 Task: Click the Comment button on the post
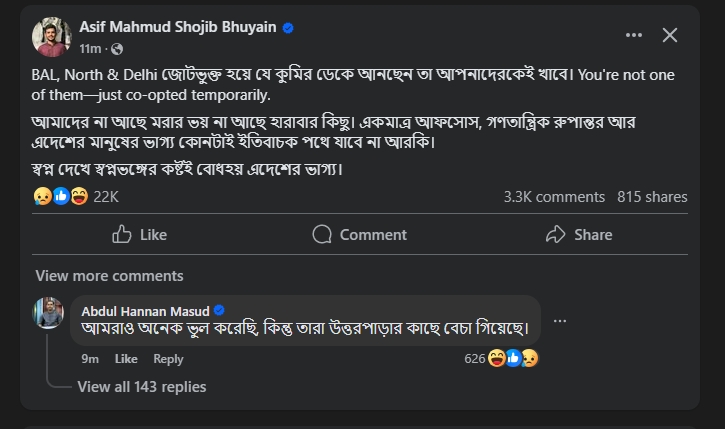359,234
